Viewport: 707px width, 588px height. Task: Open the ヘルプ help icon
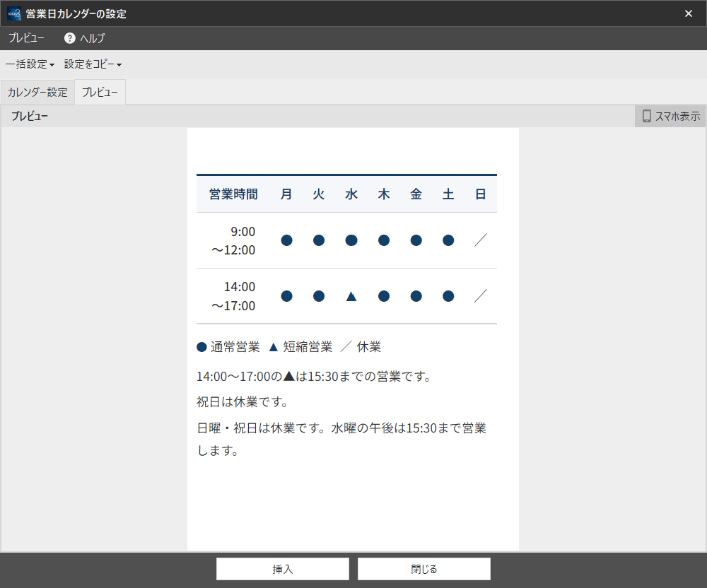[x=69, y=38]
